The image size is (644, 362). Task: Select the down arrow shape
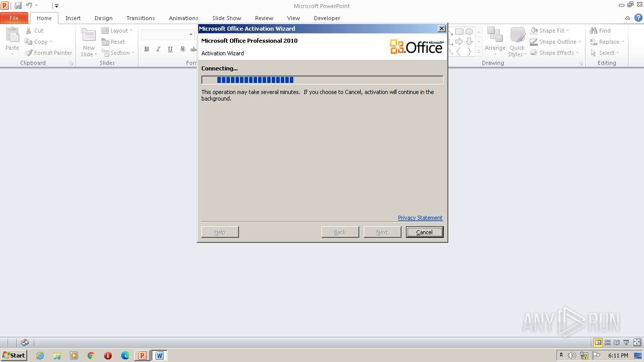(469, 41)
